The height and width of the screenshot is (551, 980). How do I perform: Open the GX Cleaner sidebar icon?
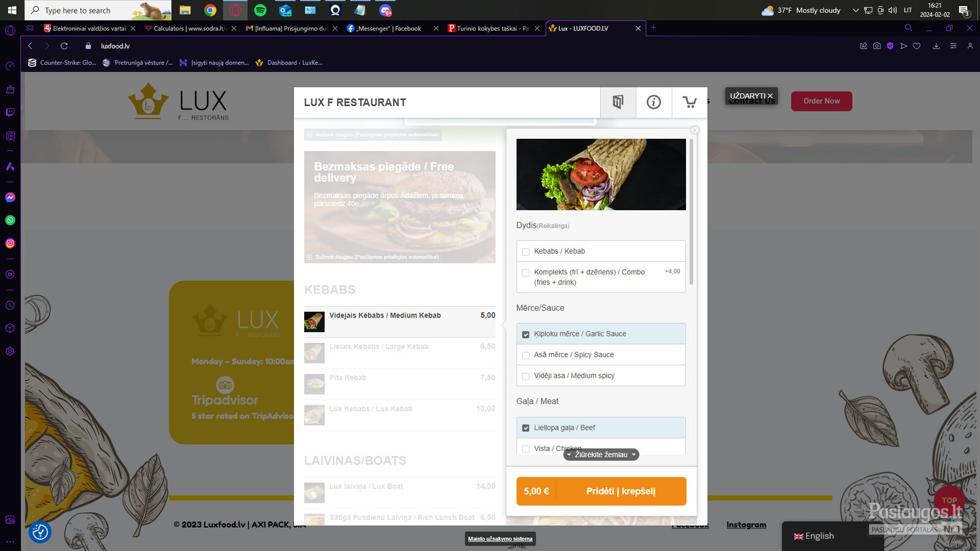10,89
